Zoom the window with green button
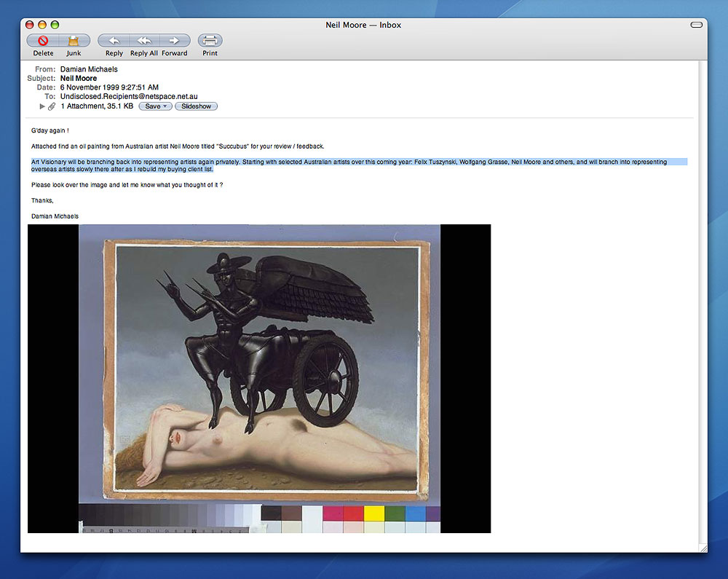Screen dimensions: 728x579 tap(55, 25)
